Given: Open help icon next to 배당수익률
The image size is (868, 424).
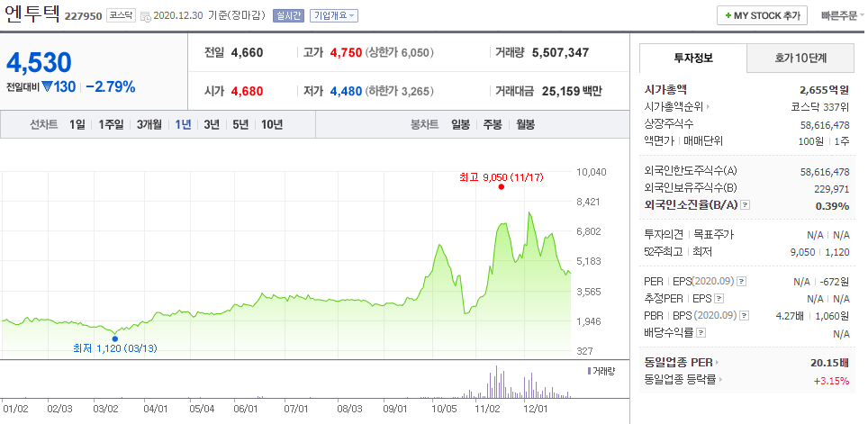Looking at the screenshot, I should tap(701, 333).
